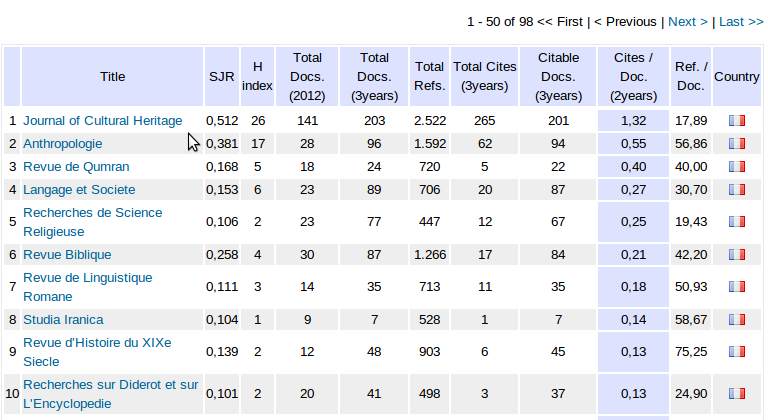Click Ref./Doc value 58,67 for Studia Iranica
The width and height of the screenshot is (768, 420).
[x=691, y=320]
